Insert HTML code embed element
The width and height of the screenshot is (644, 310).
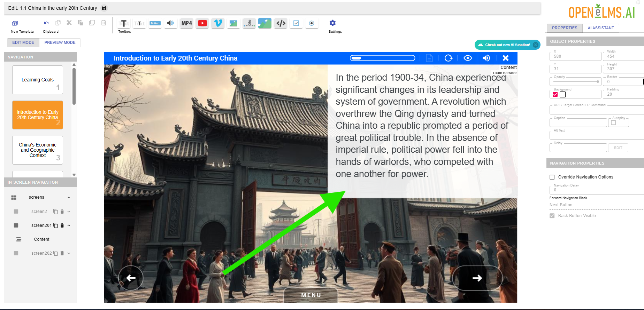click(x=281, y=23)
